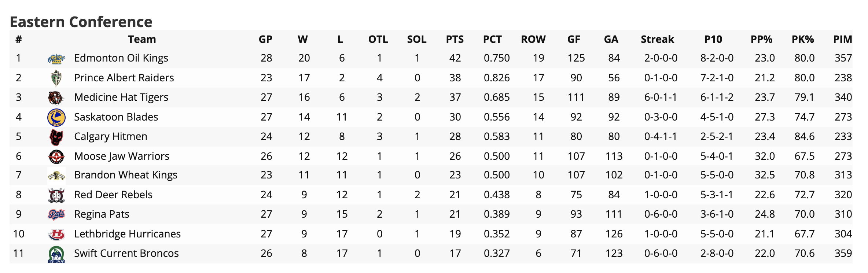The image size is (868, 273).
Task: Click the Medicine Hat Tigers logo
Action: (x=56, y=97)
